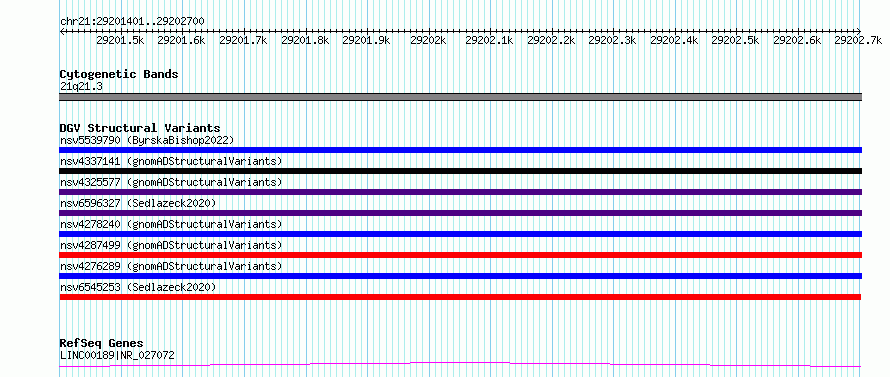
Task: Click the 29202.4k ruler tick label
Action: pos(674,40)
